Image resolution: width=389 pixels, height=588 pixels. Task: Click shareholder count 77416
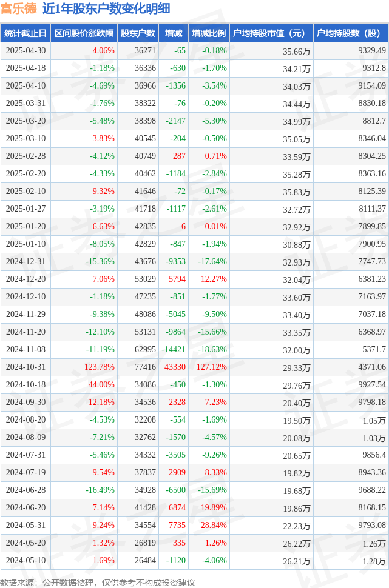[145, 367]
